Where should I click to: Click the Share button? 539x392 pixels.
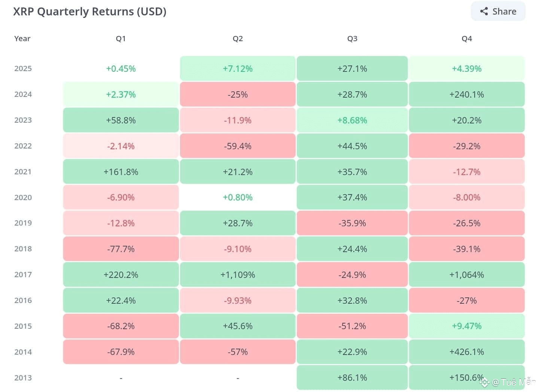click(x=498, y=12)
